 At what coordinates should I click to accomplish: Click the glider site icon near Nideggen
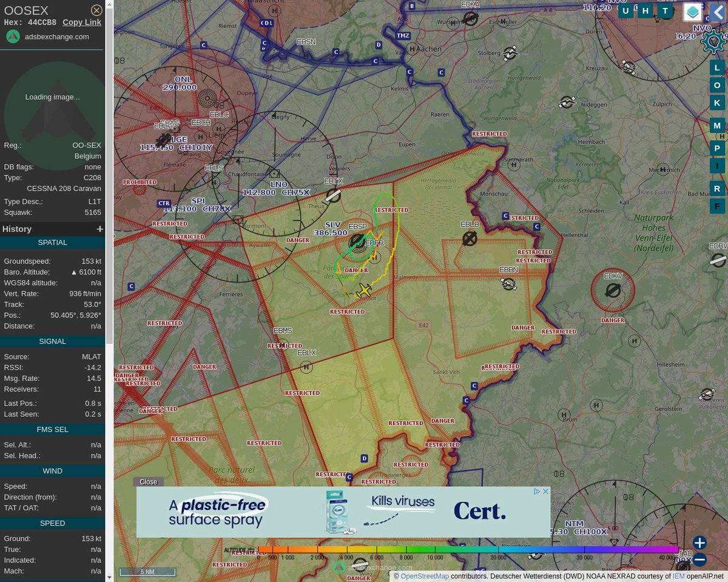pyautogui.click(x=567, y=102)
